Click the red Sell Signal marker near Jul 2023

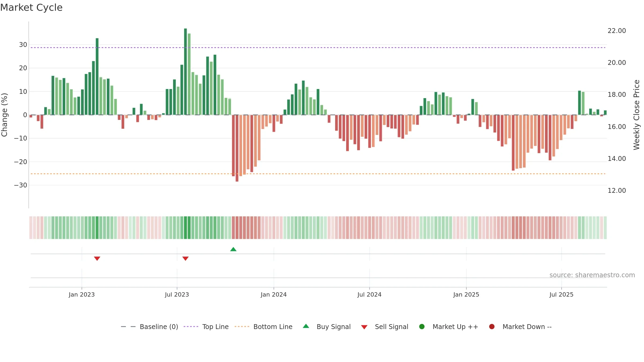tap(185, 258)
